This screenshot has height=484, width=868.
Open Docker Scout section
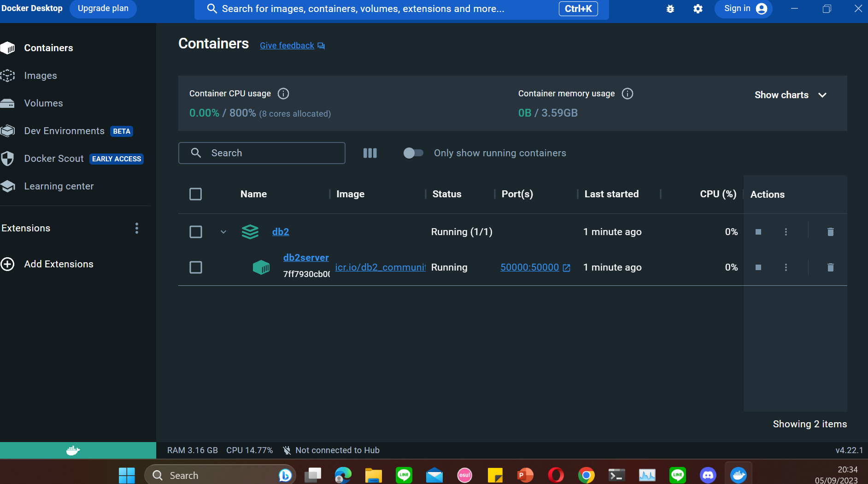[54, 159]
